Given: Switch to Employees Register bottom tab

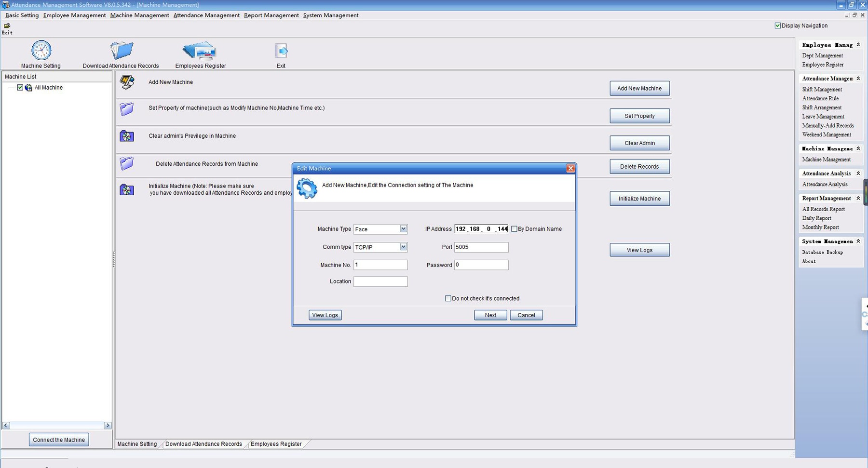Looking at the screenshot, I should (x=276, y=444).
